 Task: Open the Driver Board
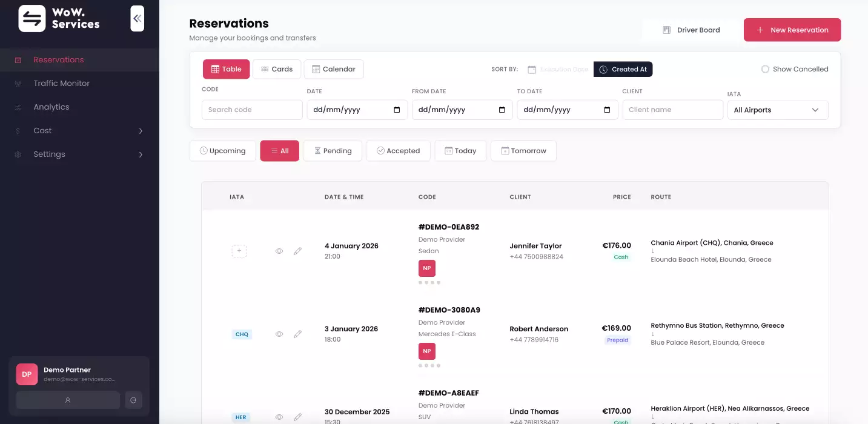[691, 30]
